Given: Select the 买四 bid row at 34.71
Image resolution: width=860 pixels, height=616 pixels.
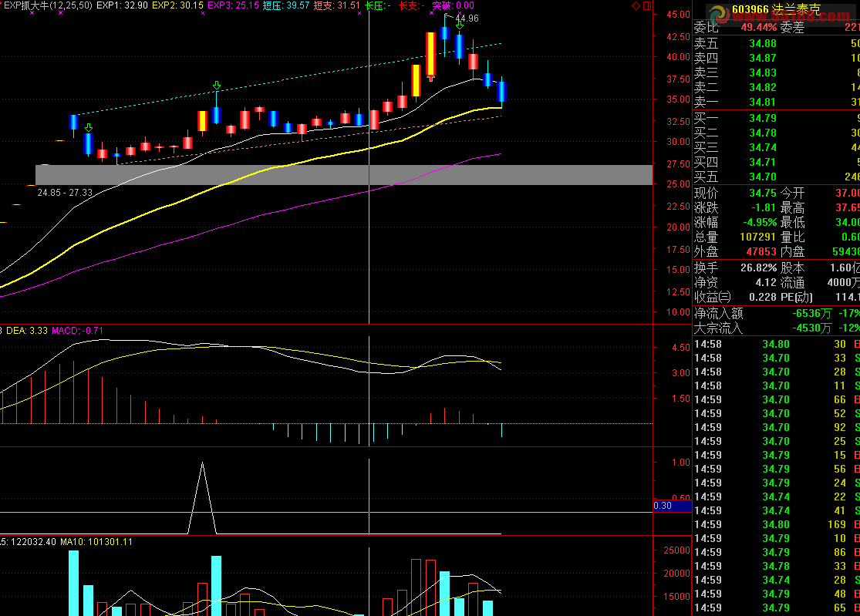Looking at the screenshot, I should pos(777,162).
